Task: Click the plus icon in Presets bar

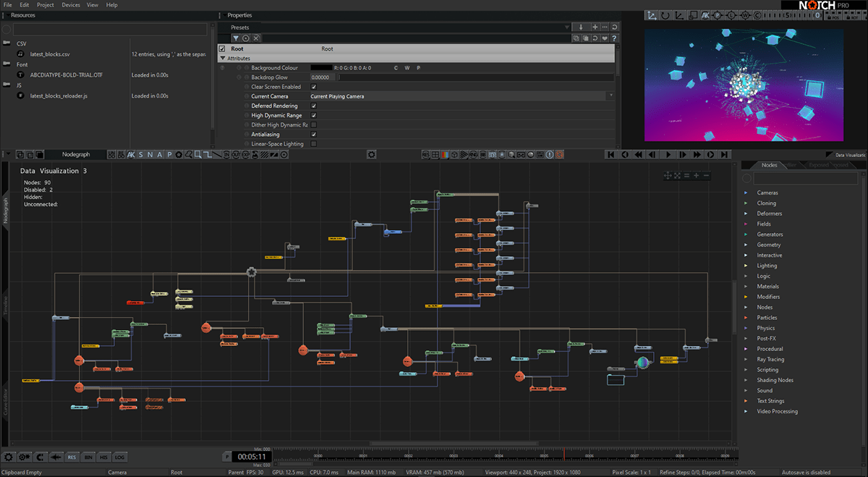Action: [594, 28]
